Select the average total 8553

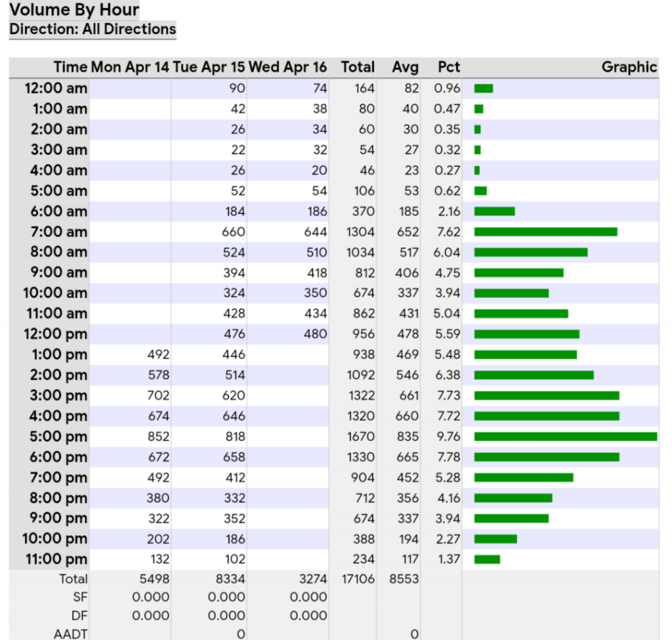point(404,579)
